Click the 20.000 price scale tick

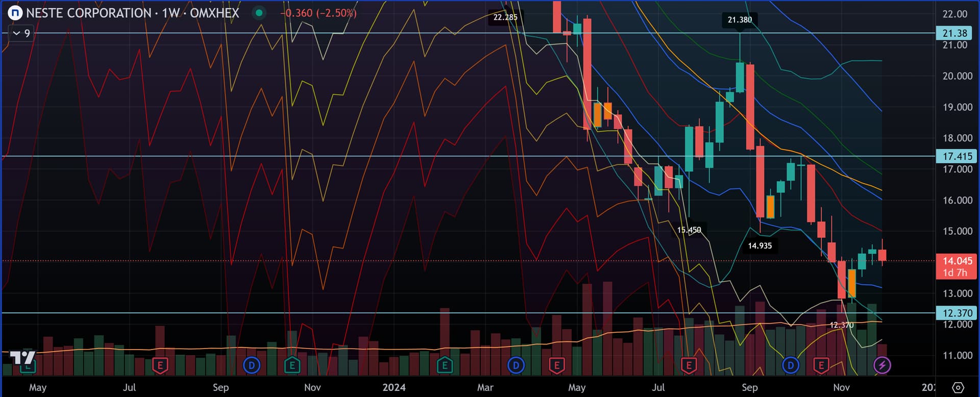point(957,76)
